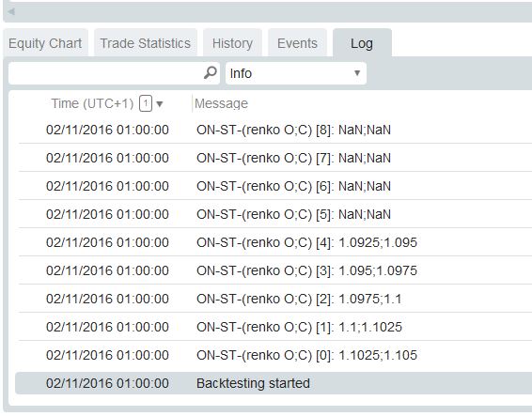Image resolution: width=532 pixels, height=416 pixels.
Task: Click the Message column header
Action: (221, 103)
